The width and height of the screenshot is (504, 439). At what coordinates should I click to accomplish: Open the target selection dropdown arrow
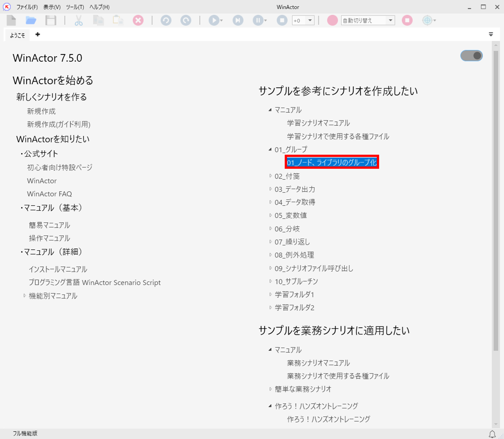pos(435,20)
